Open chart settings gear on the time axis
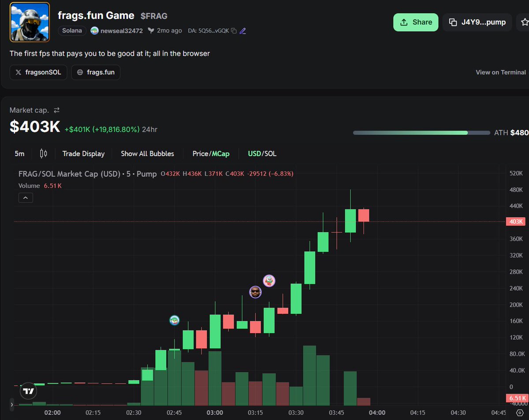Image resolution: width=529 pixels, height=420 pixels. click(519, 413)
